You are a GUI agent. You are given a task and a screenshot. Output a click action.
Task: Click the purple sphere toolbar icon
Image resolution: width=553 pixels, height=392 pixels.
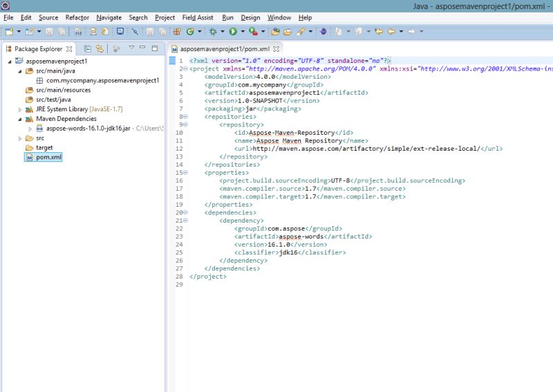coord(324,31)
